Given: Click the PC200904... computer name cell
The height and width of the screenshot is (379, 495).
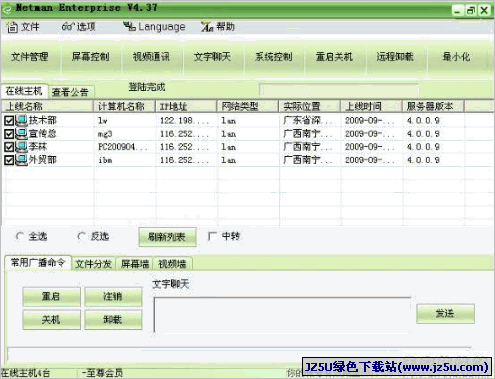Looking at the screenshot, I should [x=123, y=147].
